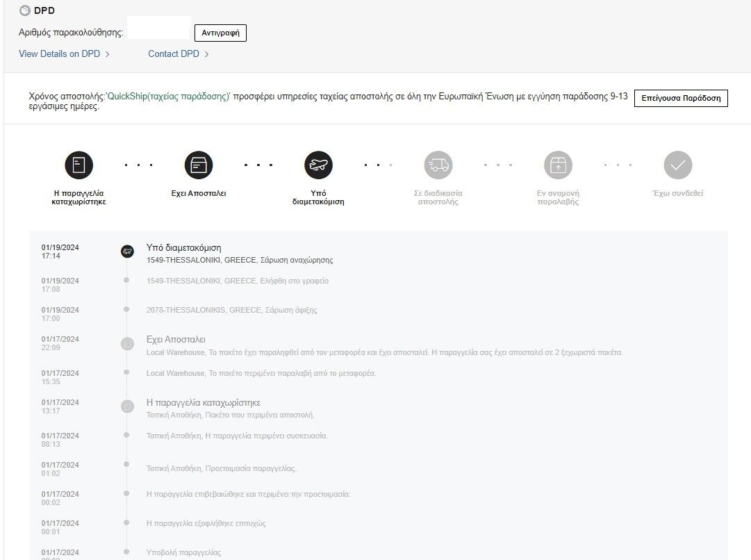The image size is (751, 560).
Task: Click the Υπό διαμετακόμιση timeline heading
Action: (184, 247)
